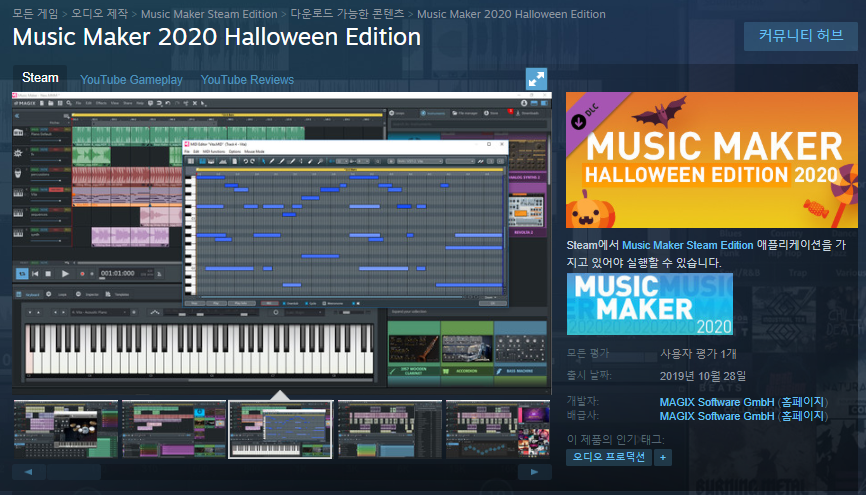Click 모든 게임 breadcrumb link
Viewport: 866px width, 495px height.
(35, 14)
